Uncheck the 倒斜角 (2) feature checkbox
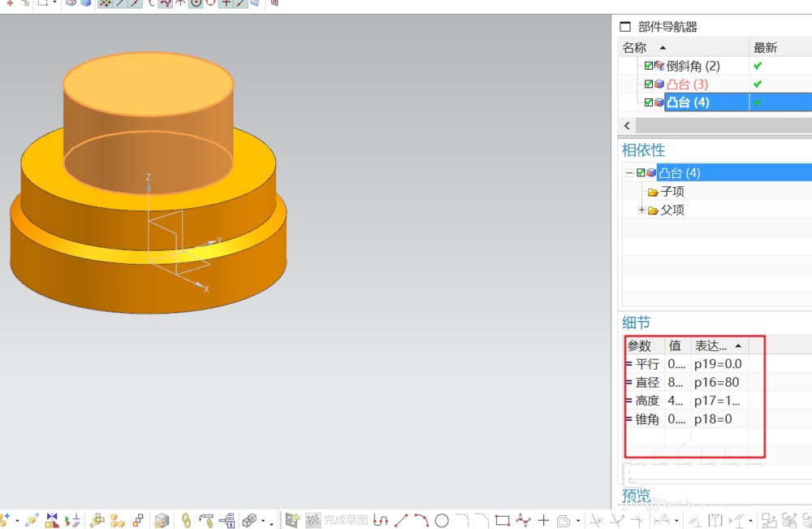The height and width of the screenshot is (529, 812). point(649,67)
